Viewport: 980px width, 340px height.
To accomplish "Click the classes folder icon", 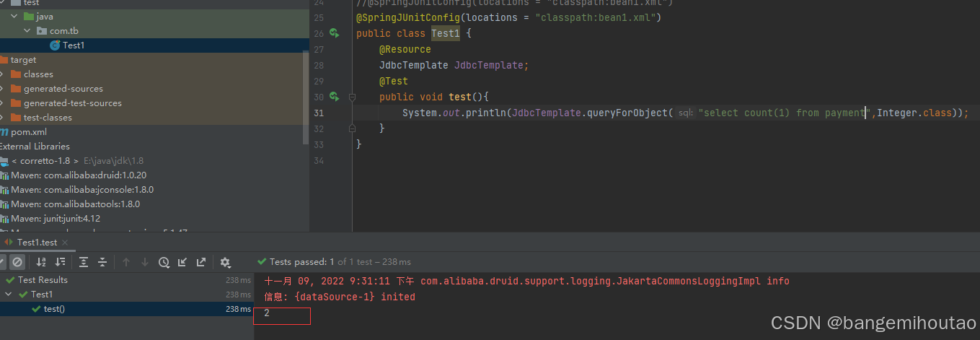I will pos(15,74).
